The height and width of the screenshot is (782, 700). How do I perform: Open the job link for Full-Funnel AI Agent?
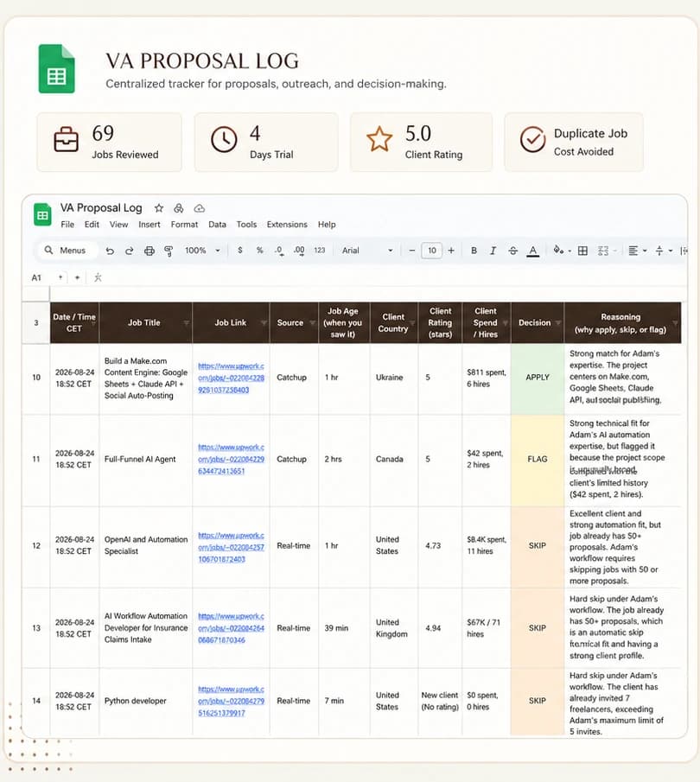(231, 460)
